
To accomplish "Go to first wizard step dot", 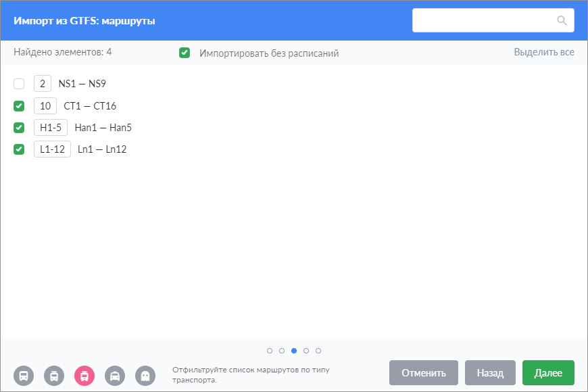I will (x=270, y=351).
